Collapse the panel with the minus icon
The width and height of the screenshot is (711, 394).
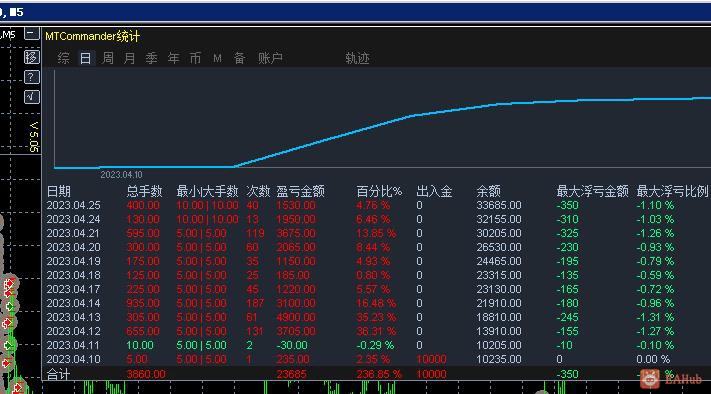[31, 34]
